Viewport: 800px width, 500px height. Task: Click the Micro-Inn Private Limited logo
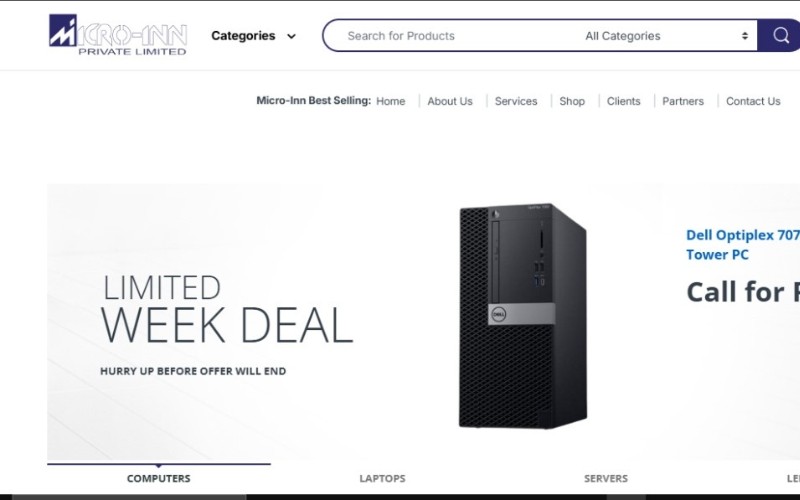coord(118,35)
